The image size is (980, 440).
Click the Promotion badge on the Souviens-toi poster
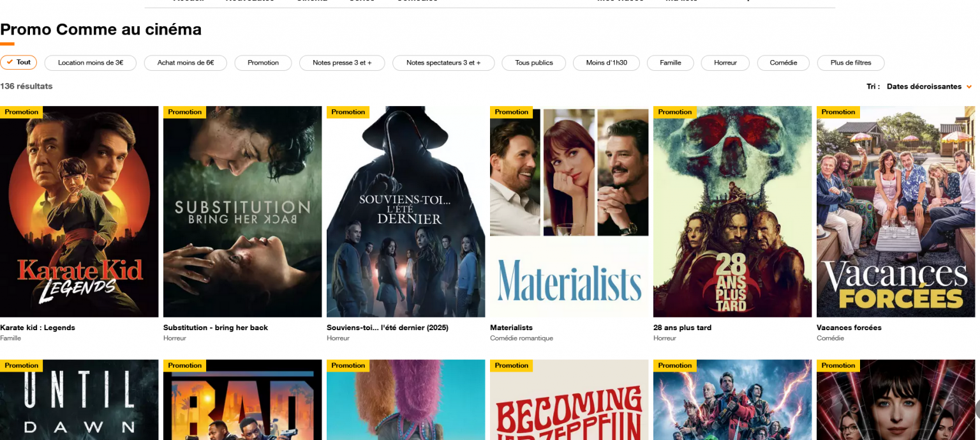348,112
